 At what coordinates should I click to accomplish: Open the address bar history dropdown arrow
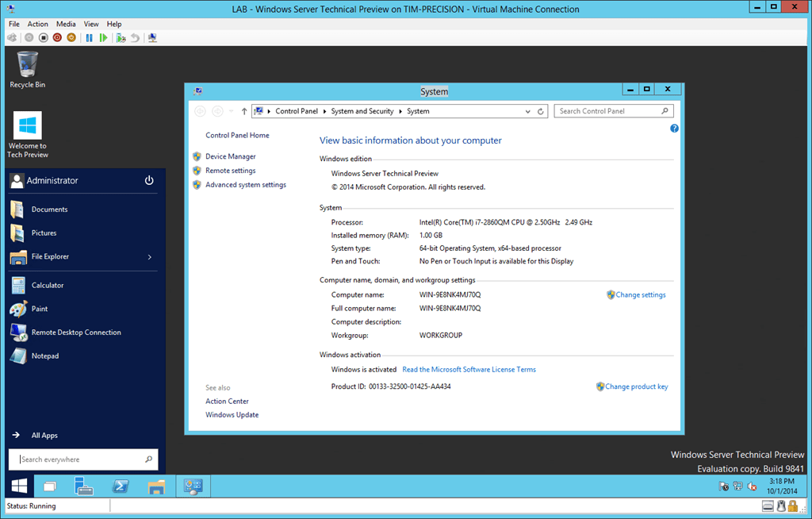[528, 110]
